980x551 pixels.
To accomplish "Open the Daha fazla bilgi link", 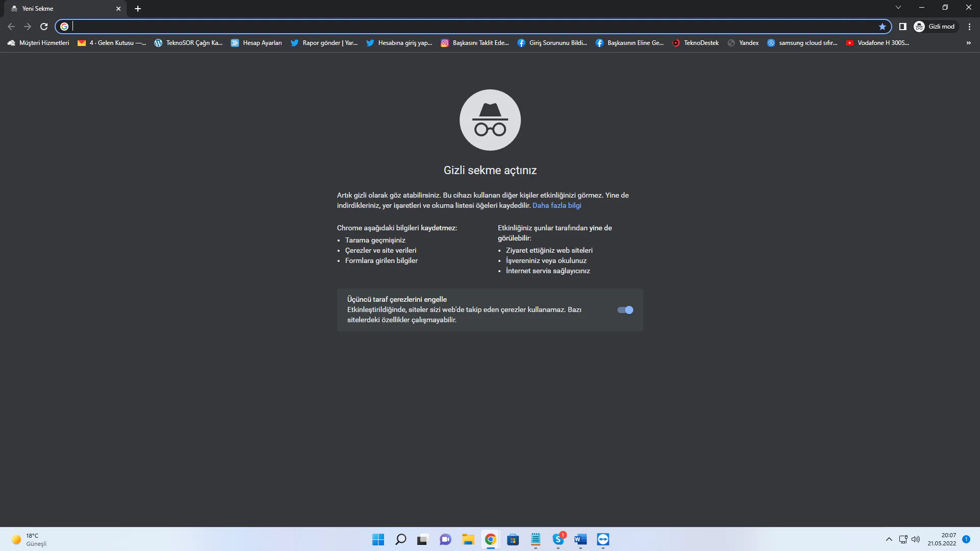I will (557, 205).
